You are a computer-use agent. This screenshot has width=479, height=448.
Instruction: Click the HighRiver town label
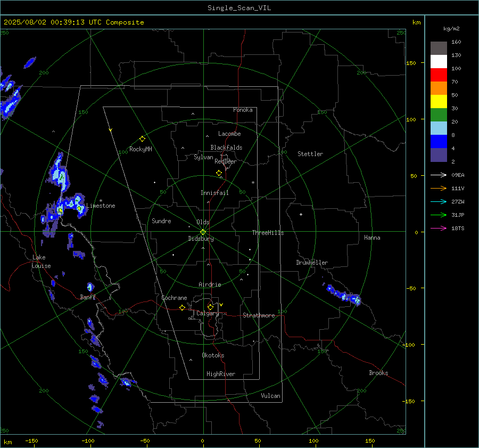221,374
